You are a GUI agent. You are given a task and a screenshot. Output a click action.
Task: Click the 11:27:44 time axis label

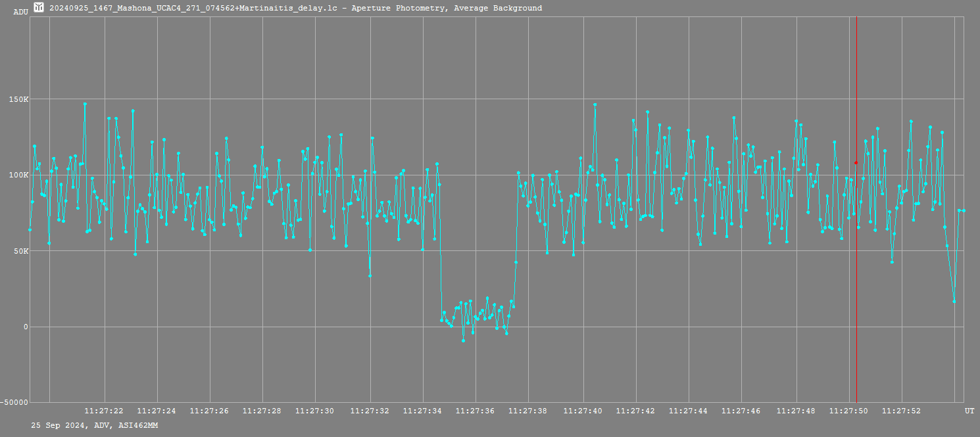(688, 411)
